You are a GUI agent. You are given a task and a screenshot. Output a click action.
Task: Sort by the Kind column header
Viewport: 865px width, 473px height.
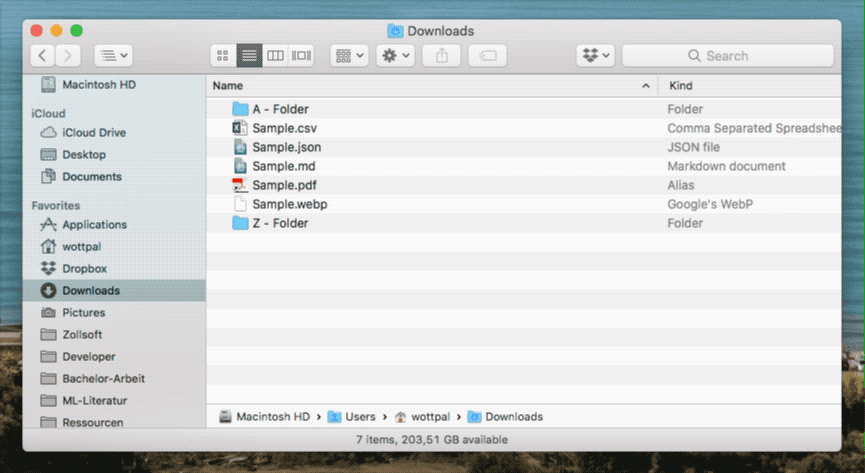[750, 86]
